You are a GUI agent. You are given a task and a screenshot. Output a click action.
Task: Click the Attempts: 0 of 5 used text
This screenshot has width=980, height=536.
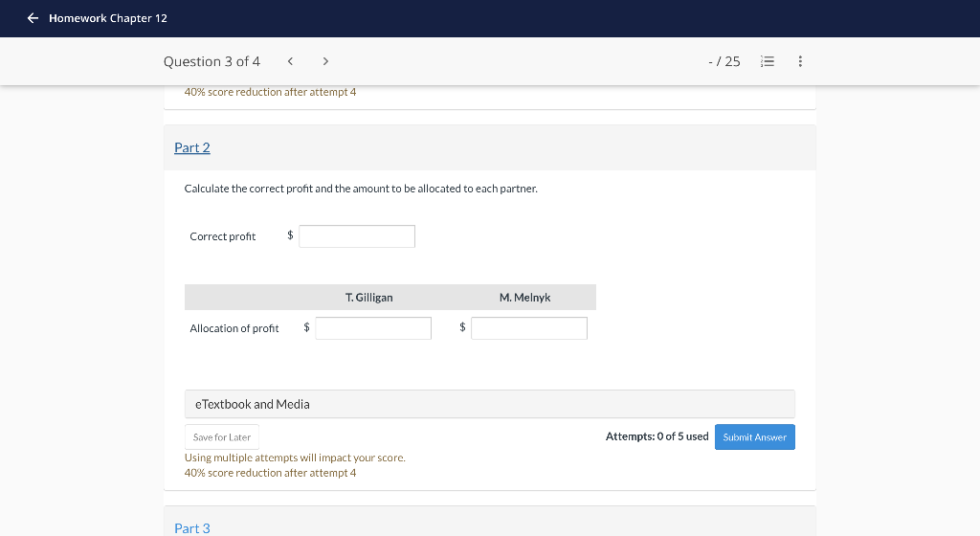657,436
